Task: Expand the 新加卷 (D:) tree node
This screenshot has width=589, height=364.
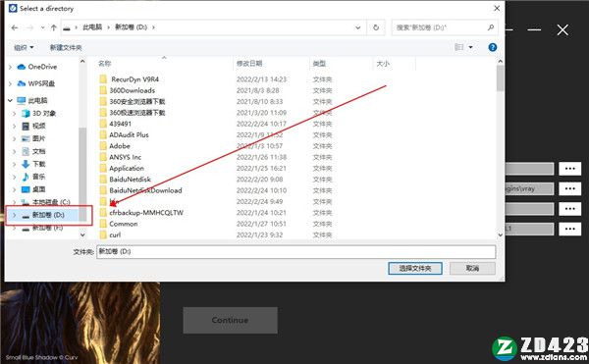Action: click(15, 215)
